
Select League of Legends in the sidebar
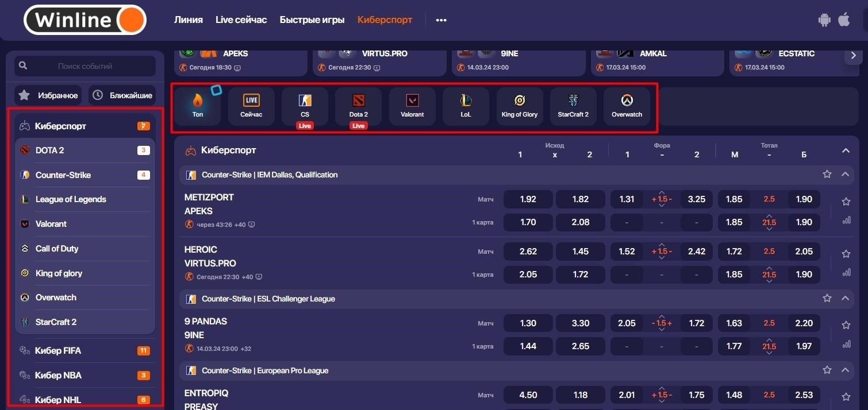point(85,199)
